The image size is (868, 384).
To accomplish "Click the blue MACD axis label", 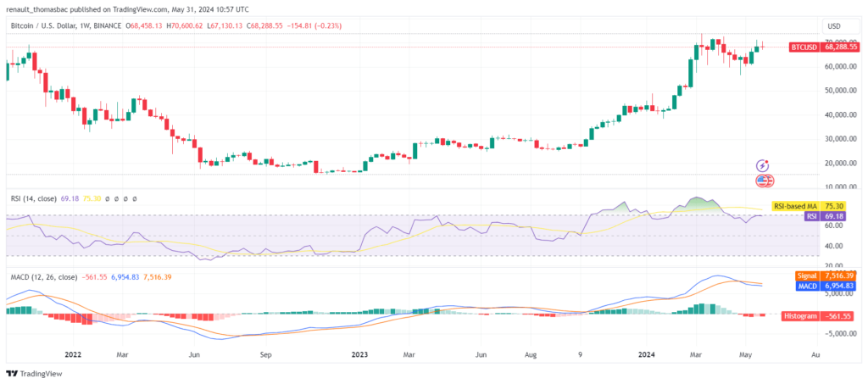I will point(810,286).
